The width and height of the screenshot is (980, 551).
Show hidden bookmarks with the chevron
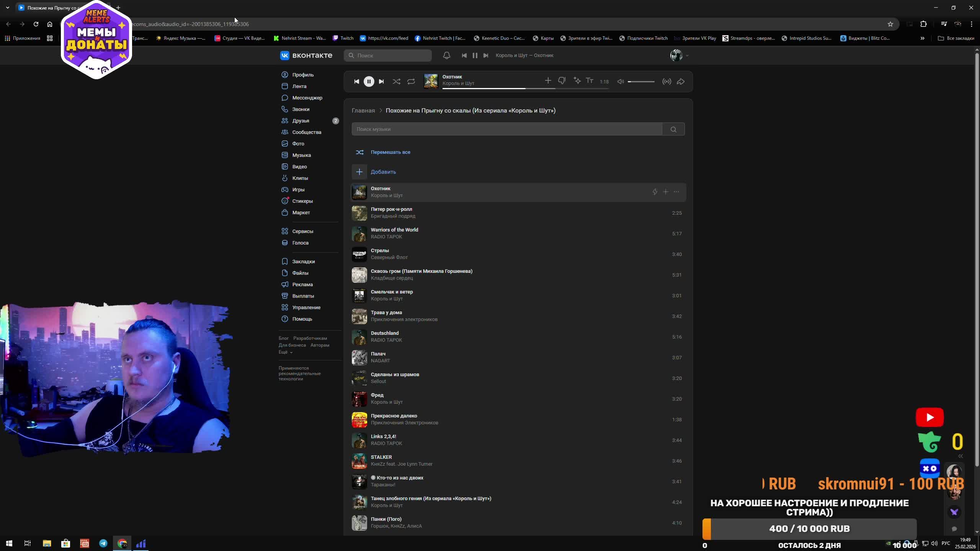click(x=922, y=38)
